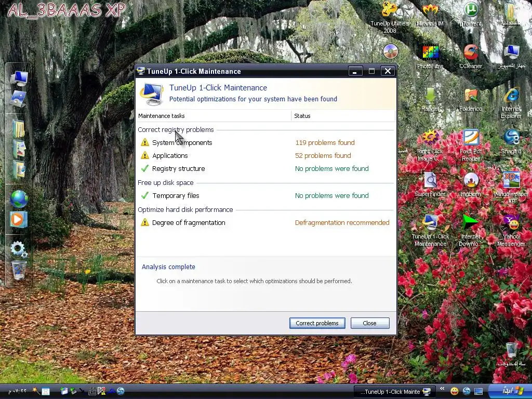Click the Correct problems button
Viewport: 532px width, 399px height.
tap(317, 323)
